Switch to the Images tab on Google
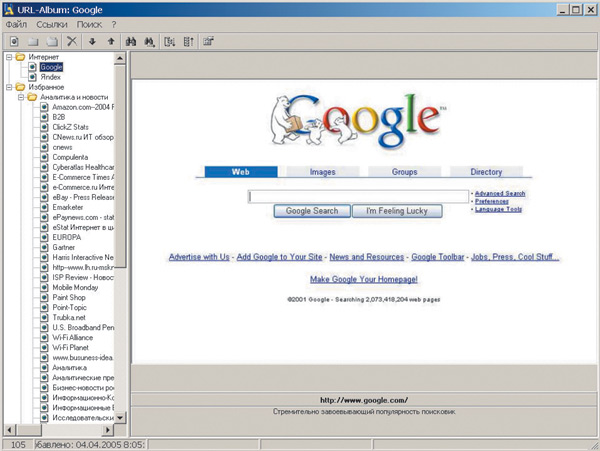 click(323, 172)
